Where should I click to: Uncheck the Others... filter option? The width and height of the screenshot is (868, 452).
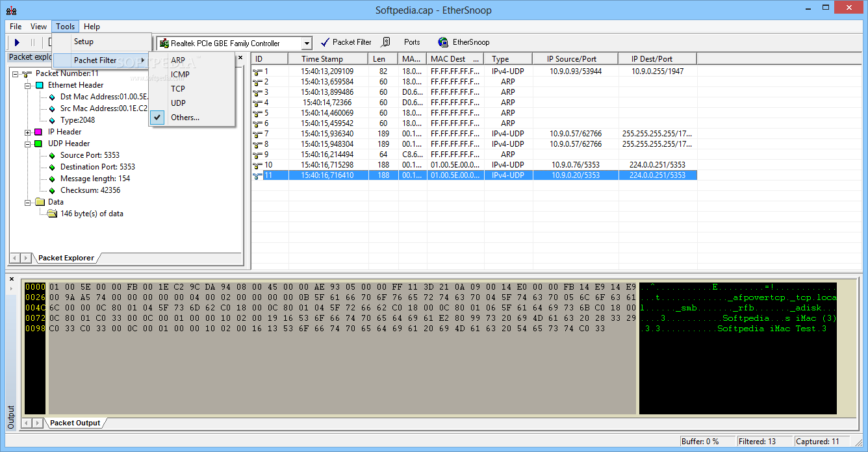(192, 118)
